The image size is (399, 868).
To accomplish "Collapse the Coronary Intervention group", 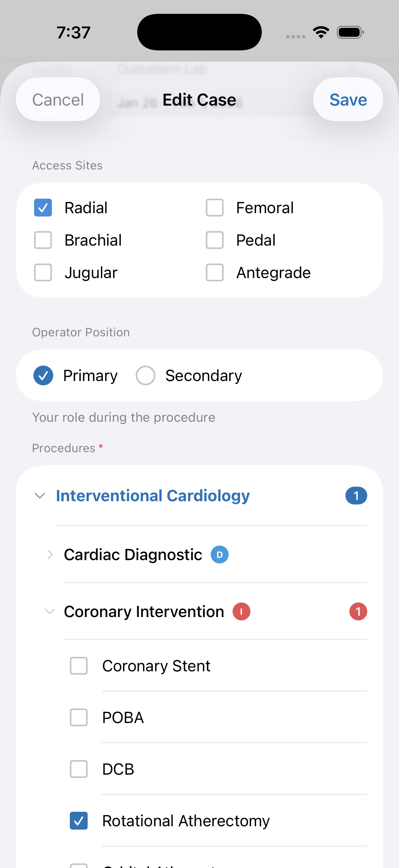I will click(50, 611).
